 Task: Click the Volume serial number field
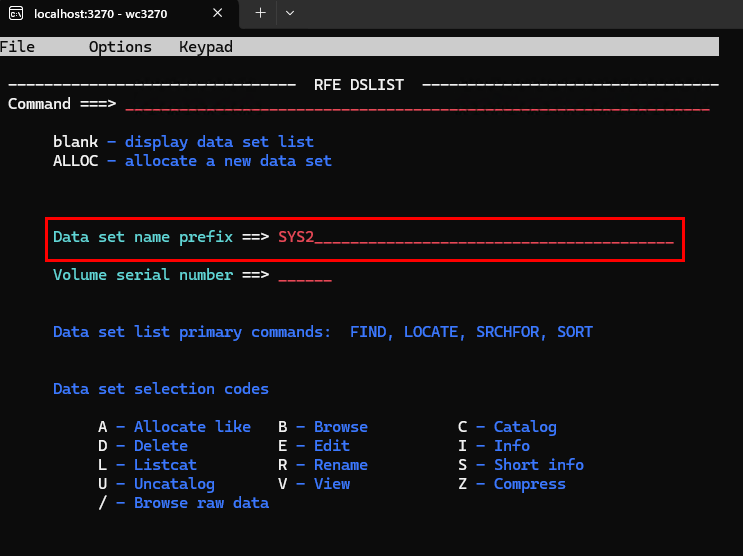click(x=305, y=275)
